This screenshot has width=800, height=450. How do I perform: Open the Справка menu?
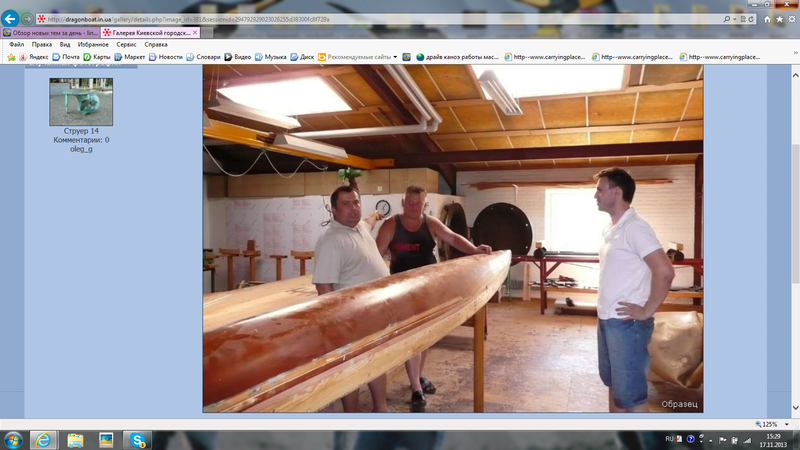[156, 44]
